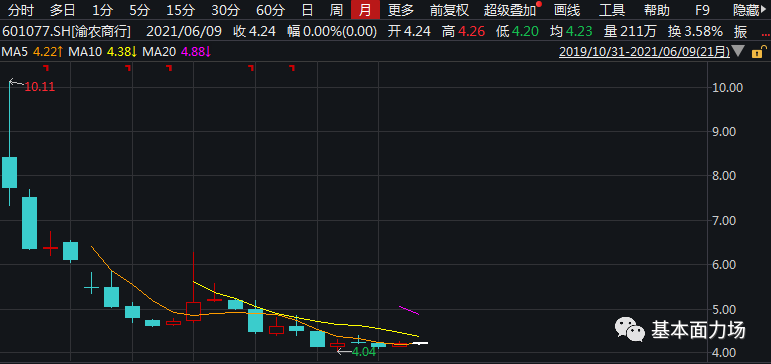Switch to the 分时 intraday view
The image size is (771, 364).
21,9
